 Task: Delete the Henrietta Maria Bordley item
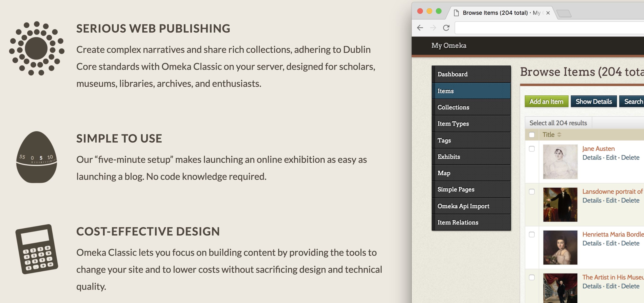pyautogui.click(x=630, y=243)
